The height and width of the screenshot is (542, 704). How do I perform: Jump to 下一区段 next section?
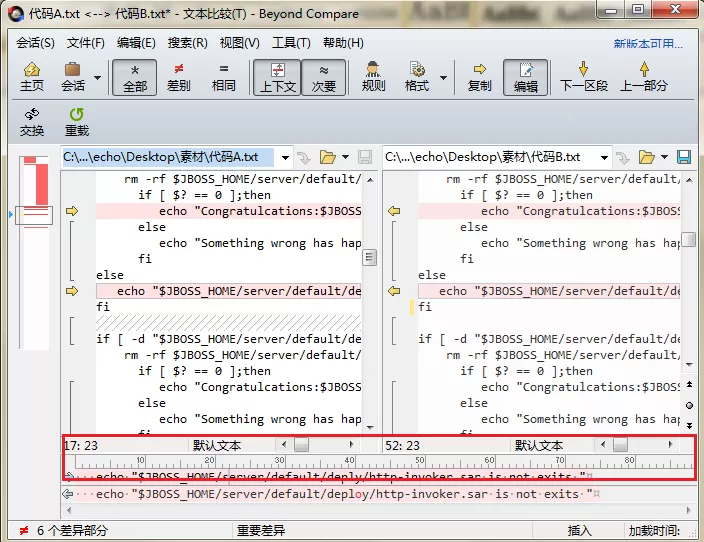click(x=583, y=77)
